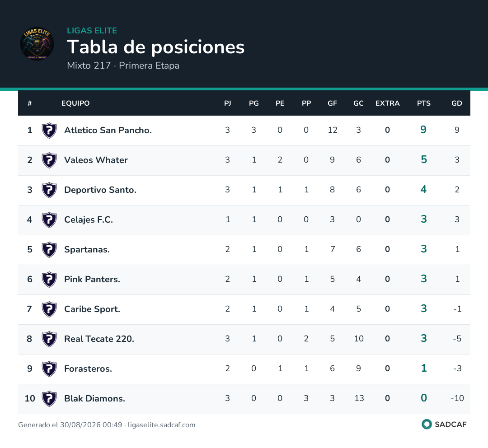The height and width of the screenshot is (448, 488).
Task: Select the EQUIPO column header
Action: (75, 103)
